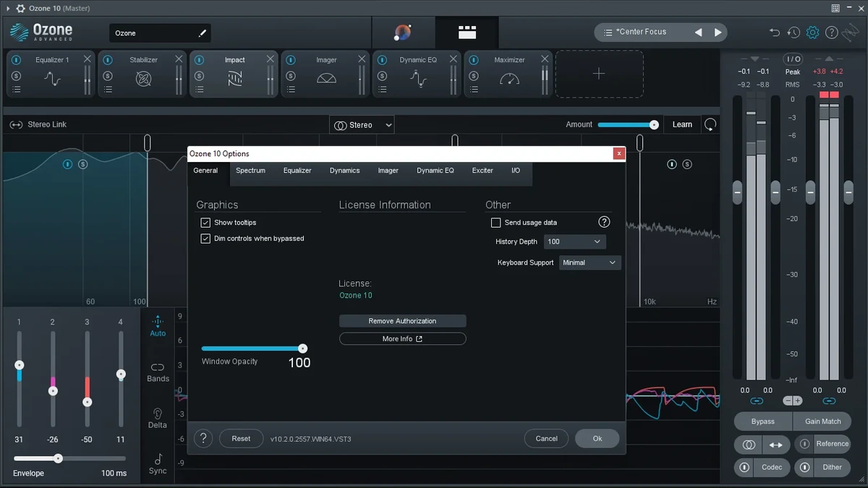Open the Keyboard Support dropdown

click(590, 262)
